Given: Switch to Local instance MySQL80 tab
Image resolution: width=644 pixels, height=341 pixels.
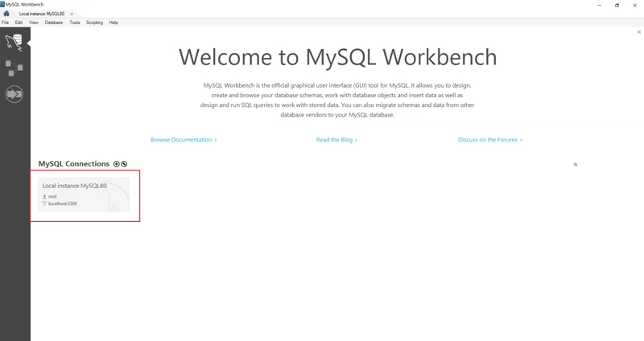Looking at the screenshot, I should tap(42, 14).
